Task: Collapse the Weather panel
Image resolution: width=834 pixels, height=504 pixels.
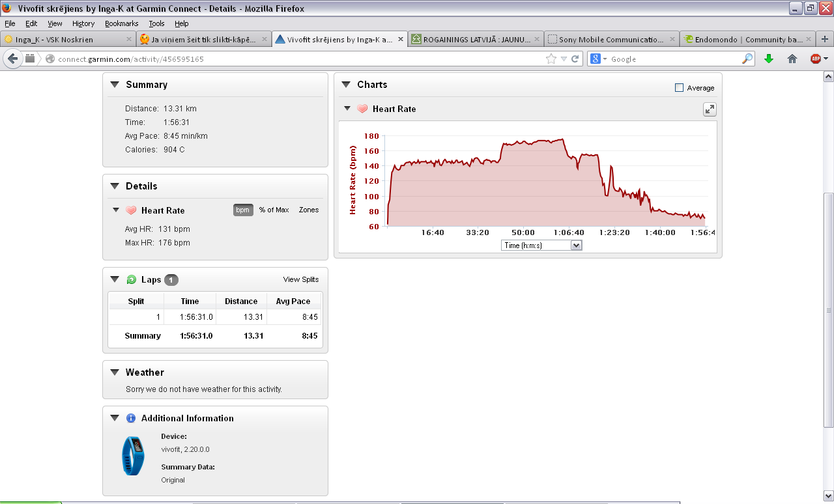Action: [x=115, y=372]
